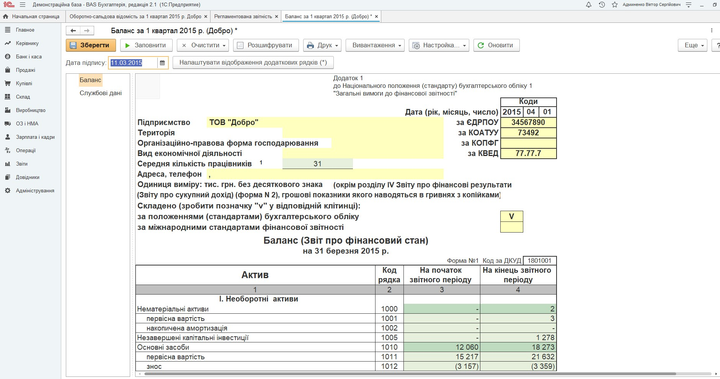Click the Розшифрувати button
Image resolution: width=720 pixels, height=379 pixels.
point(266,45)
